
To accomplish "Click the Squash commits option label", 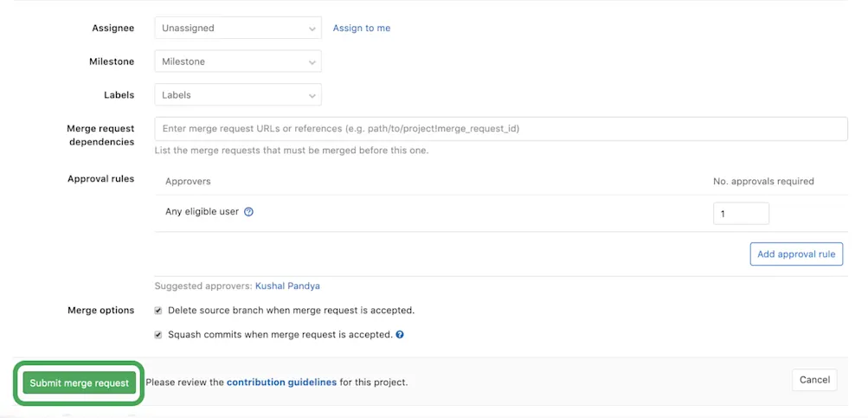I will click(280, 335).
